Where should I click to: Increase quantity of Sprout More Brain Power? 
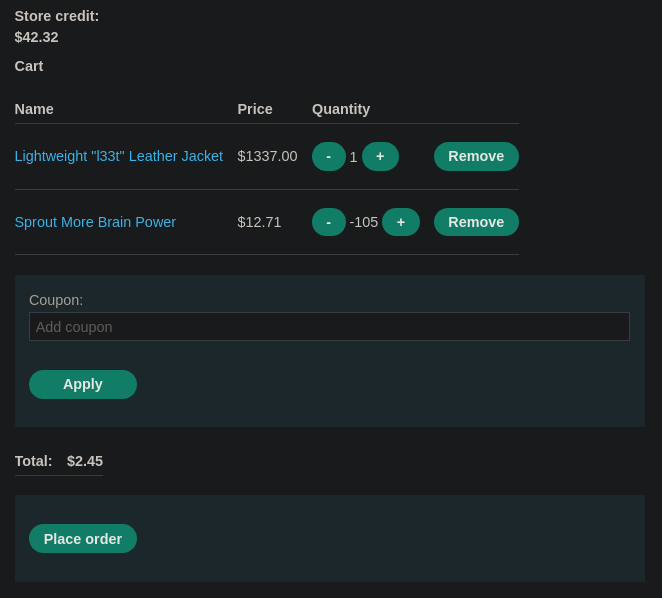pos(401,222)
